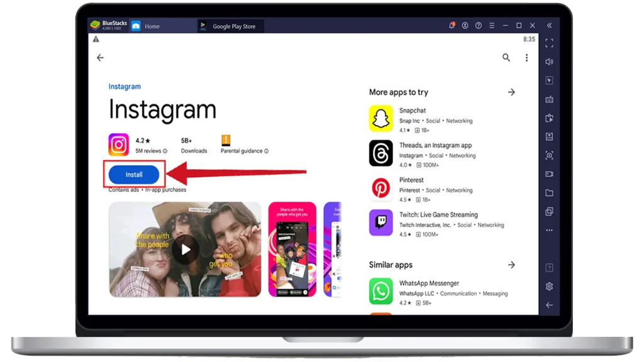Toggle fullscreen from the sidebar

tap(549, 43)
